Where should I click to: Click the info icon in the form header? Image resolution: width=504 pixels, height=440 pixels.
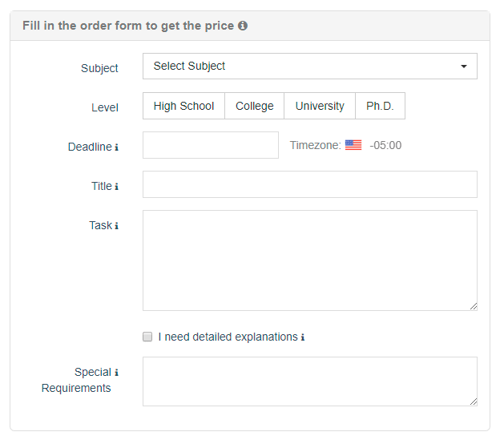coord(243,26)
